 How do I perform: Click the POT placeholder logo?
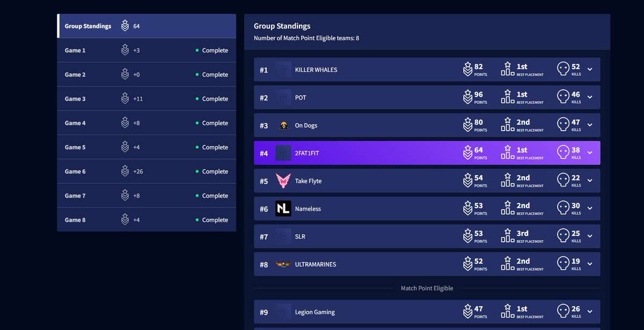283,98
